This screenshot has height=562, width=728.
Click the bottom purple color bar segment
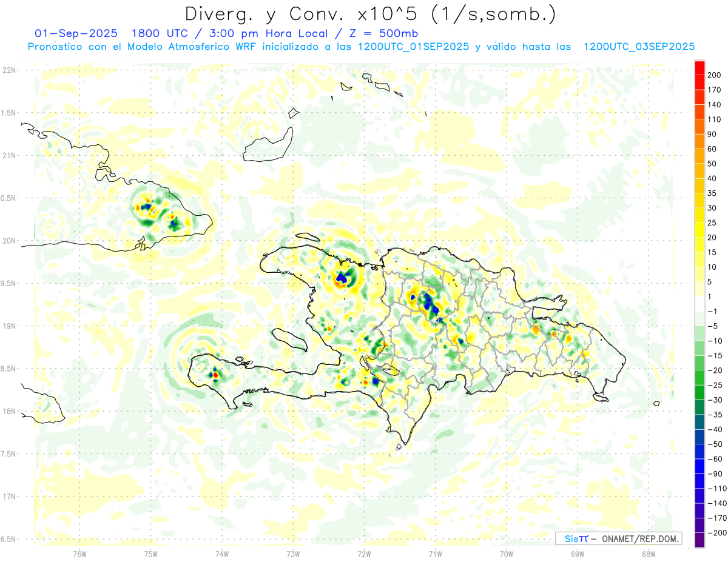click(699, 540)
